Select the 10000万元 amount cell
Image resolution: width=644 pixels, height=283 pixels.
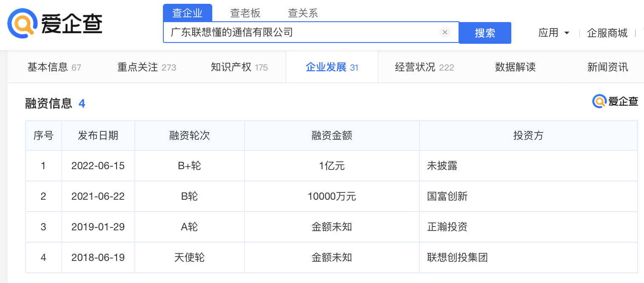[x=332, y=196]
